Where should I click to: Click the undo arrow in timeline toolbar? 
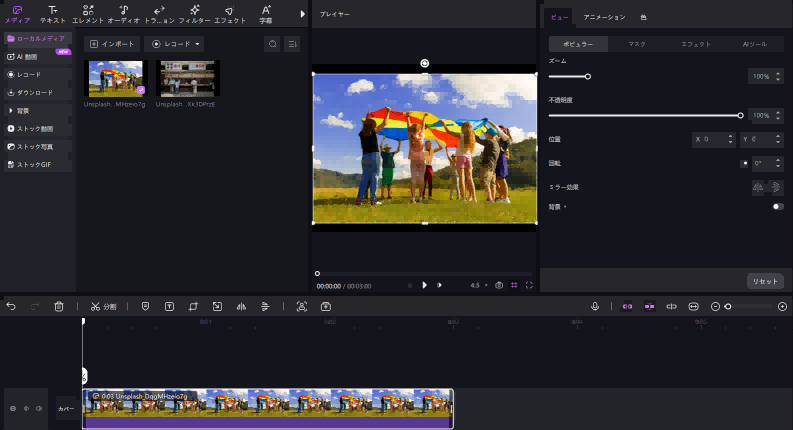[x=11, y=306]
